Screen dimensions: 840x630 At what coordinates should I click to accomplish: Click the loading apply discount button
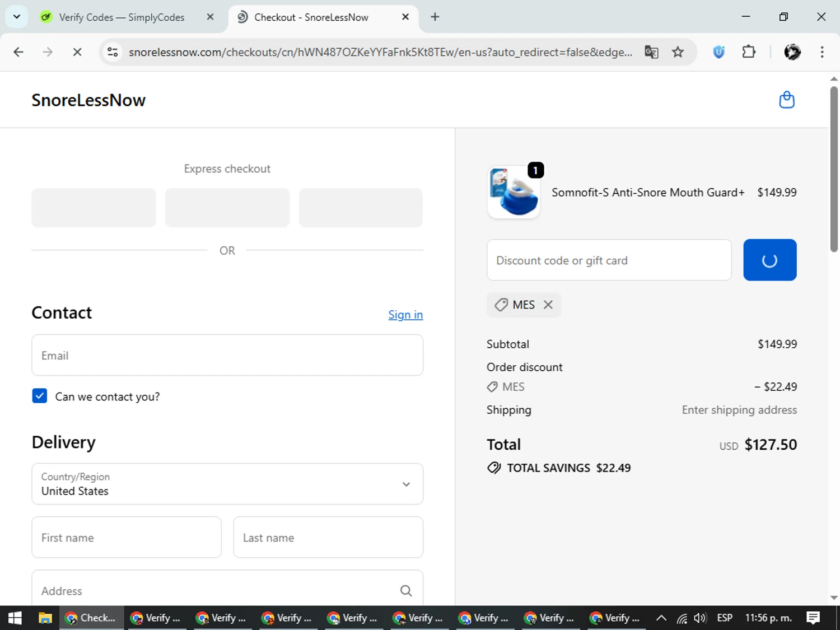click(769, 260)
